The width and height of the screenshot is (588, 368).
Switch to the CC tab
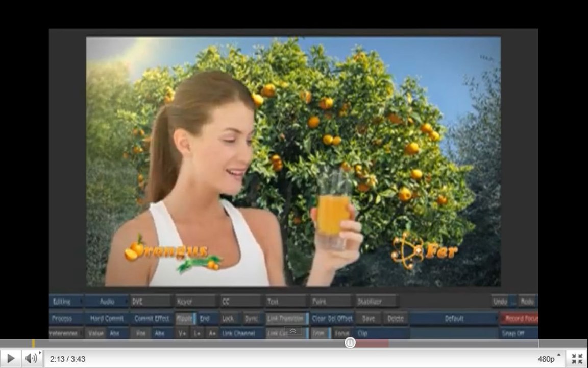click(x=241, y=301)
